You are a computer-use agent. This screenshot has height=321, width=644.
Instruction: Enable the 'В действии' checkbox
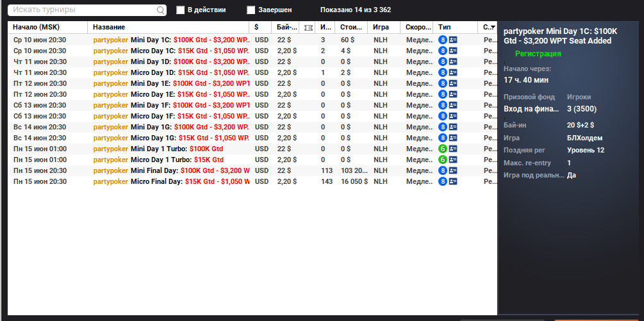click(180, 10)
